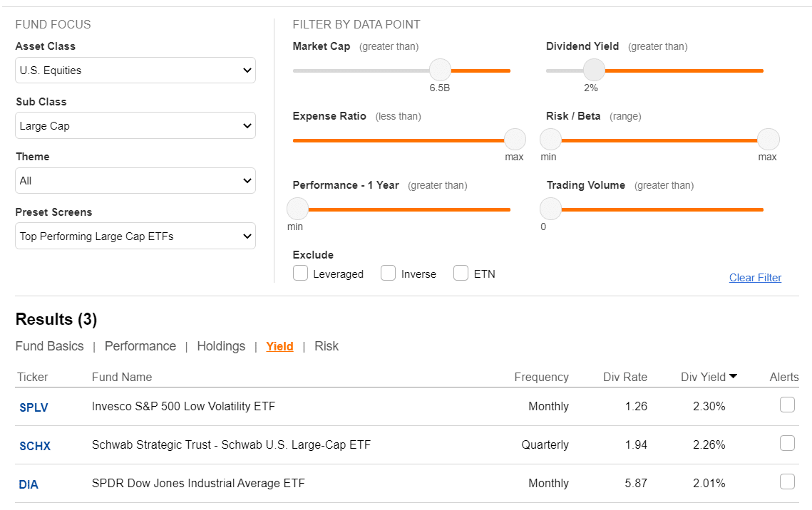Screen dimensions: 812x510
Task: Click the Div Yield column header
Action: pyautogui.click(x=703, y=377)
